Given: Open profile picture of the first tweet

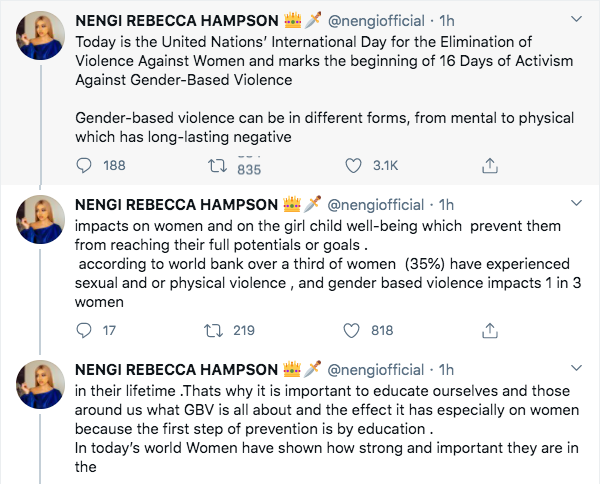Looking at the screenshot, I should [x=38, y=37].
